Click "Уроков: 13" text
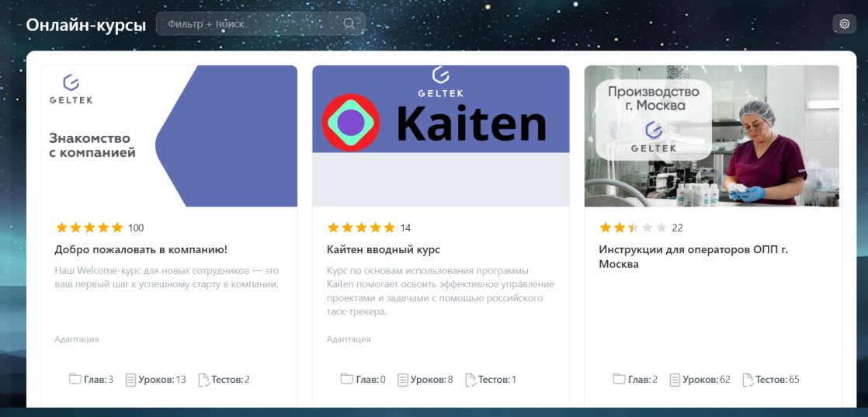Viewport: 868px width, 417px height. pos(162,380)
